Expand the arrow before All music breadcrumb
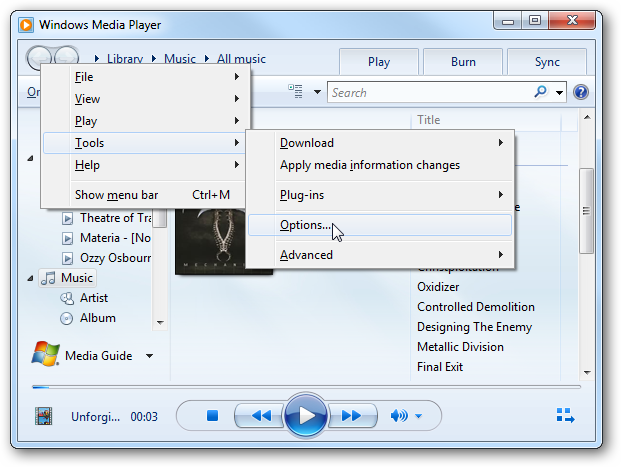The height and width of the screenshot is (467, 621). pos(206,59)
